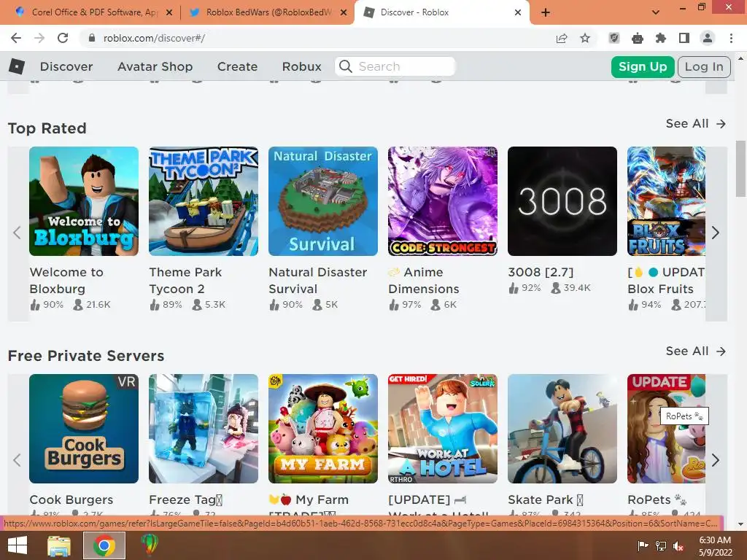Open the 3008 game thumbnail
The image size is (747, 560).
(562, 201)
